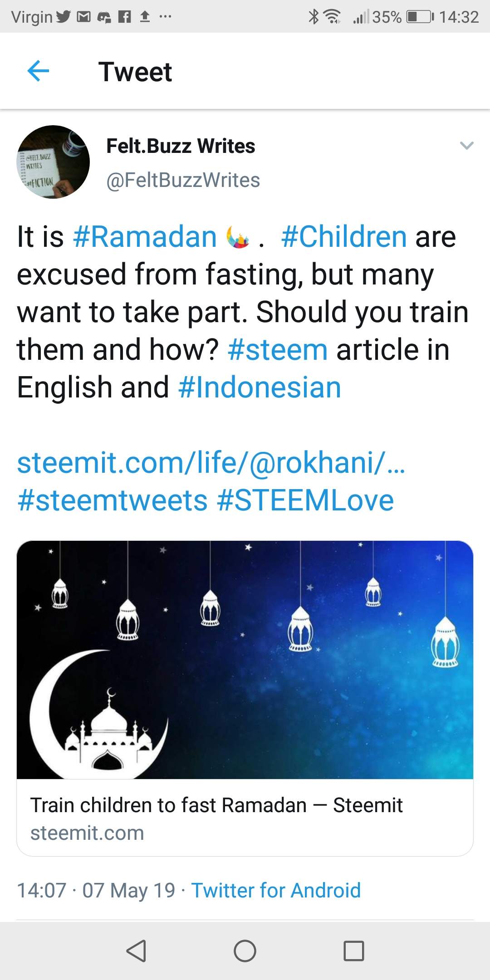Expand the tweet options chevron

tap(466, 146)
